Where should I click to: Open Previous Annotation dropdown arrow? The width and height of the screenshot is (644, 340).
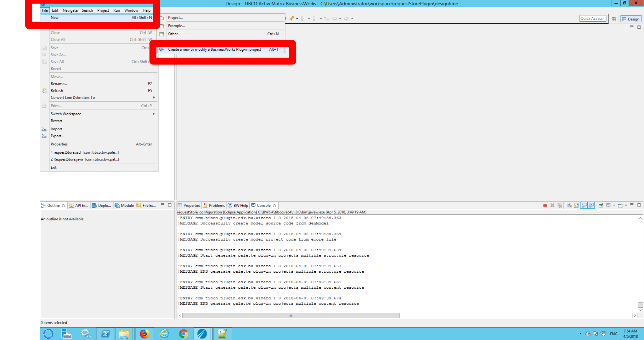click(321, 19)
